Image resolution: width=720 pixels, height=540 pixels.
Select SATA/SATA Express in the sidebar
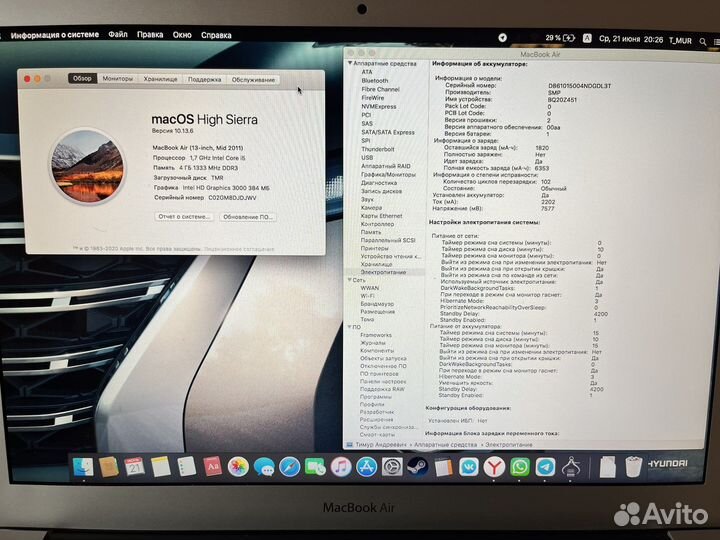pyautogui.click(x=388, y=132)
